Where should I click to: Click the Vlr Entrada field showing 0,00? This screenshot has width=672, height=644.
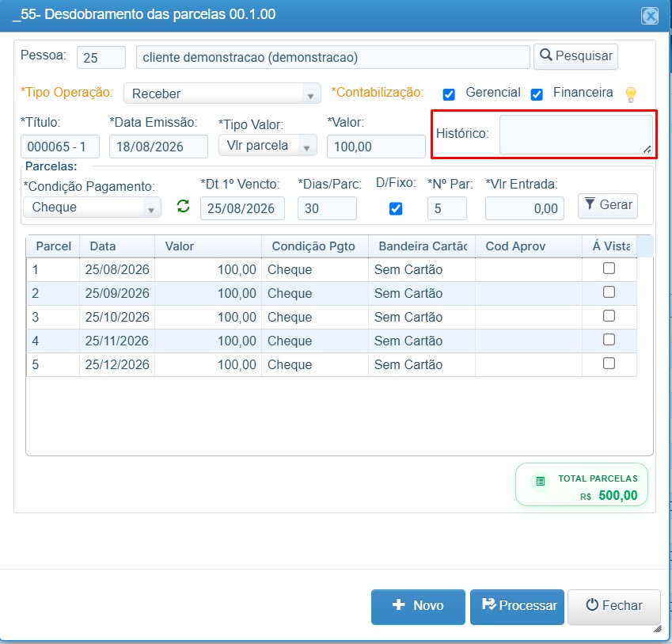[525, 208]
